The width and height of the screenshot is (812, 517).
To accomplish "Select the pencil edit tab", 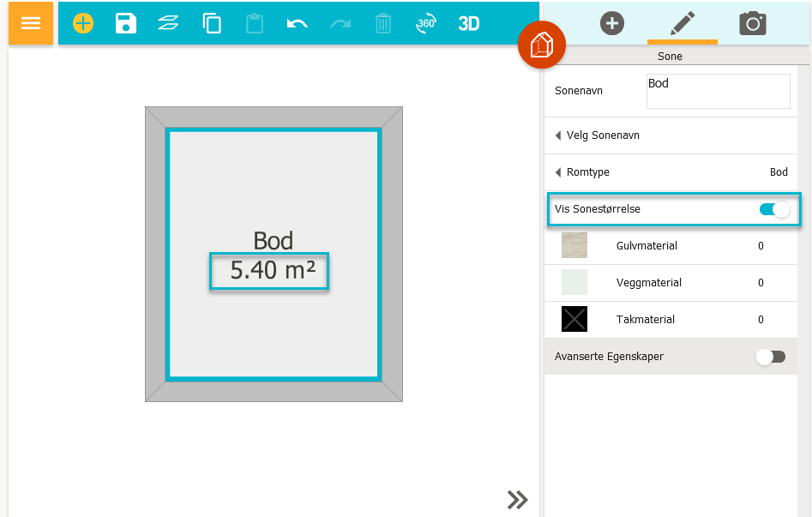I will [683, 23].
